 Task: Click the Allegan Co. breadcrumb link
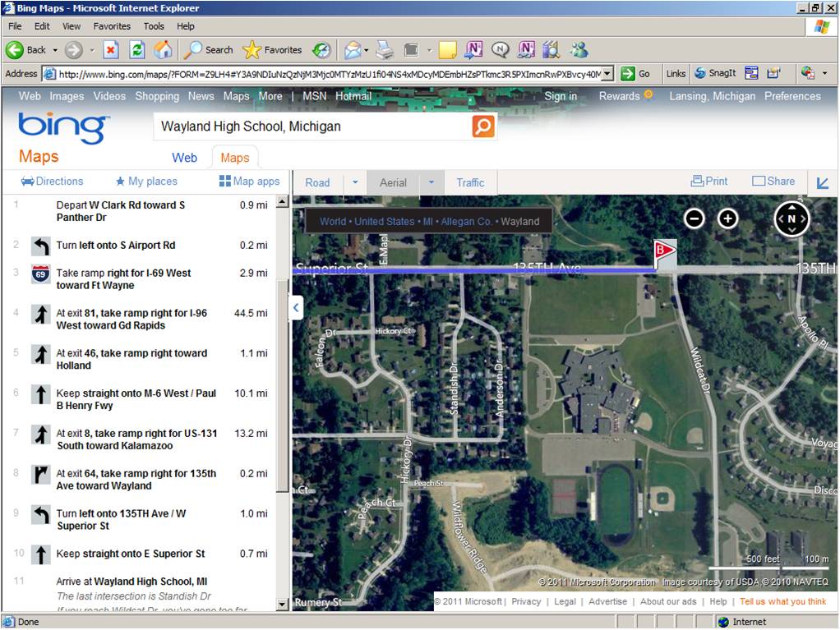coord(466,222)
